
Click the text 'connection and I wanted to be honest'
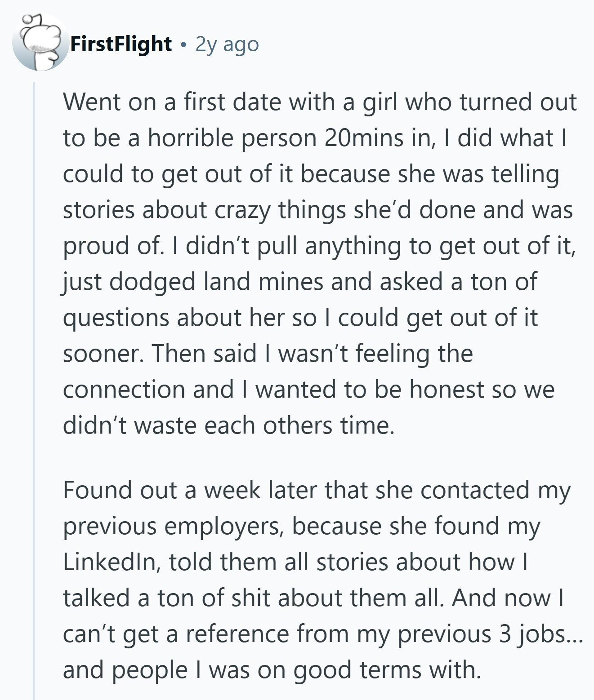tap(273, 389)
